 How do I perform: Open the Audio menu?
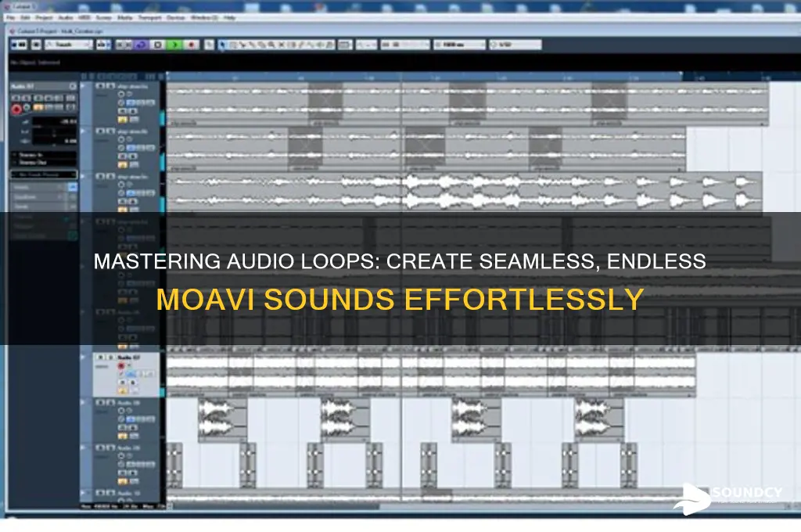pos(66,18)
